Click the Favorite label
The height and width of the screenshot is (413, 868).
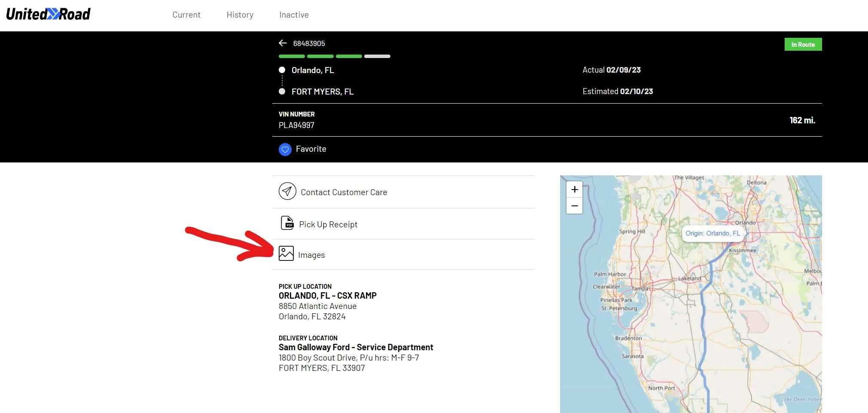pyautogui.click(x=311, y=149)
